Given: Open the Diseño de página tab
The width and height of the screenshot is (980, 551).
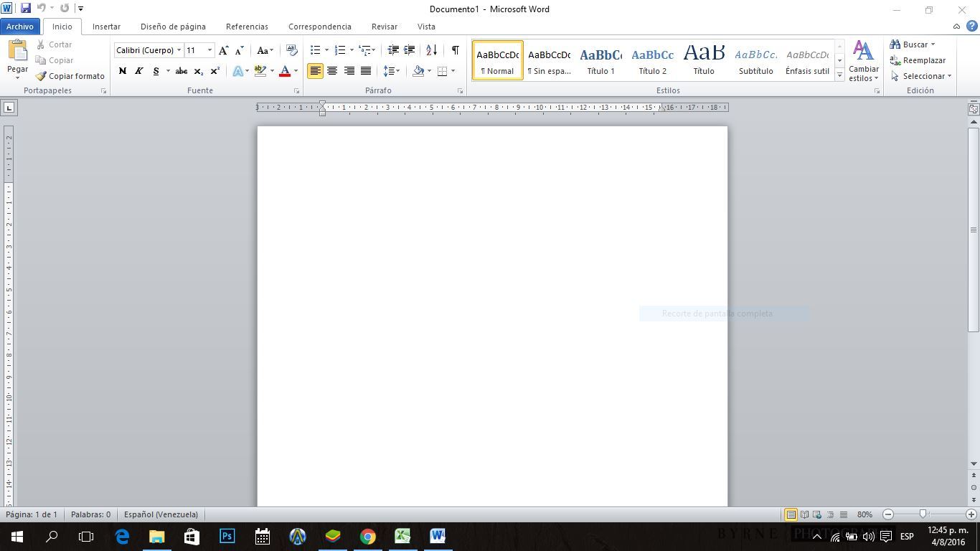Looking at the screenshot, I should pos(173,27).
